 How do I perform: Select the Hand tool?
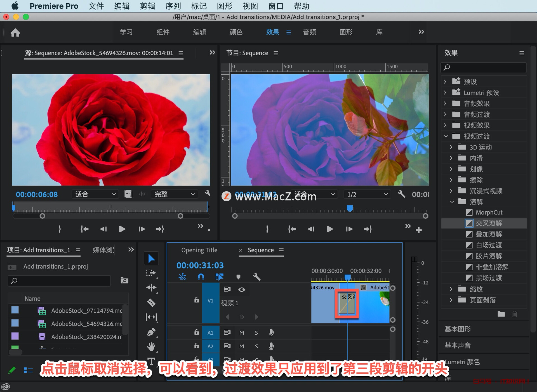pos(151,347)
